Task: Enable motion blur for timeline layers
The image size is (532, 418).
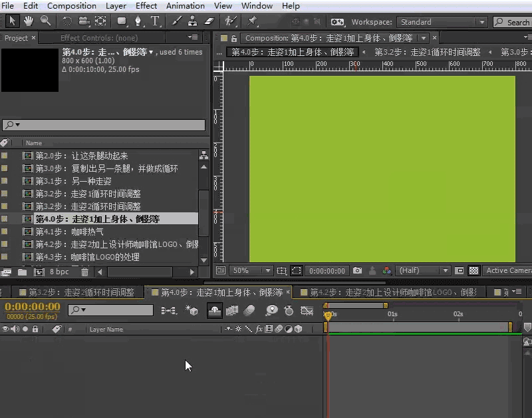Action: point(249,310)
